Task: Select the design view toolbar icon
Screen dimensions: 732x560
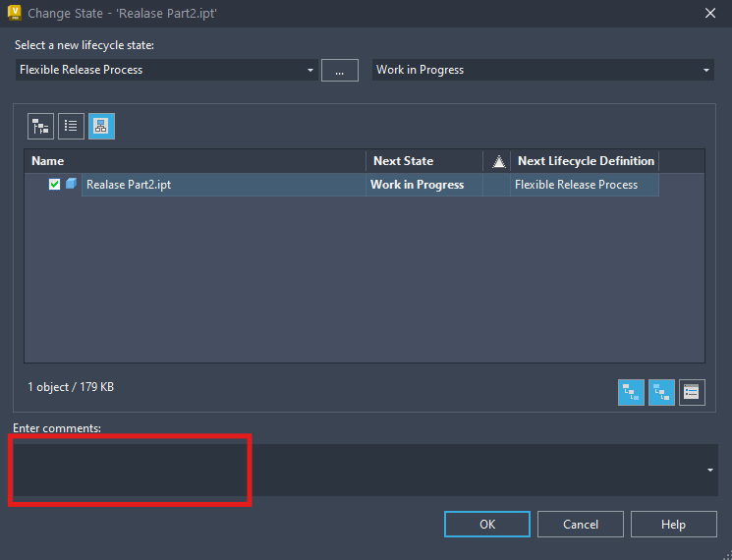Action: click(x=101, y=126)
